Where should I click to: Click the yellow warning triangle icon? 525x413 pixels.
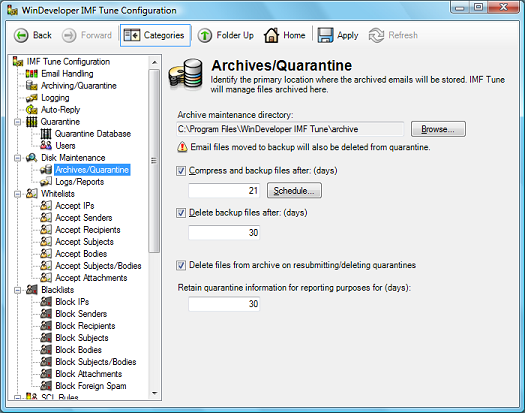182,147
